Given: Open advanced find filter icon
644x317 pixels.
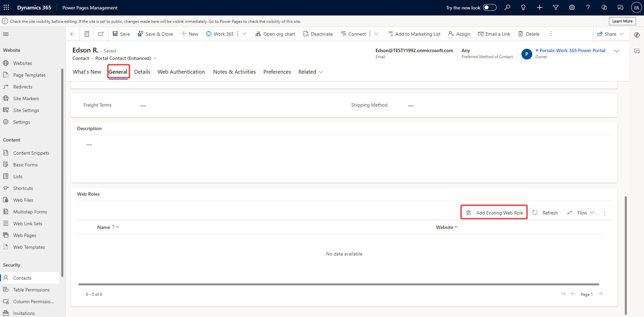Looking at the screenshot, I should point(556,7).
